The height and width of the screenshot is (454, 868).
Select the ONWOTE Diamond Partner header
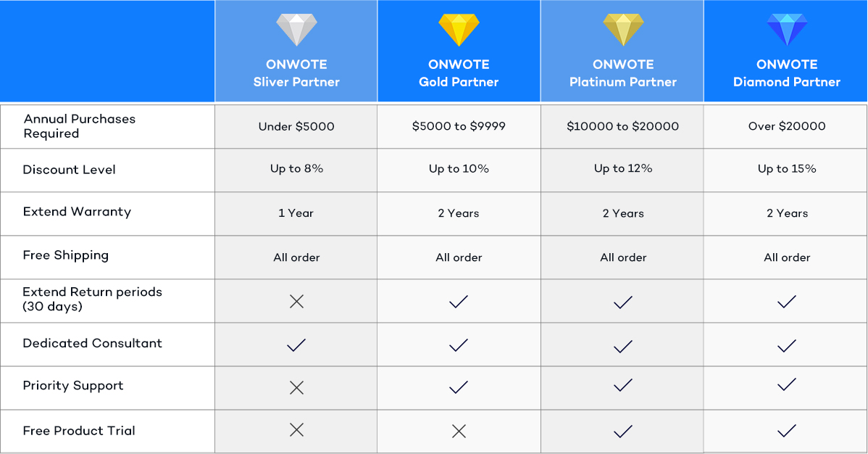click(x=786, y=73)
